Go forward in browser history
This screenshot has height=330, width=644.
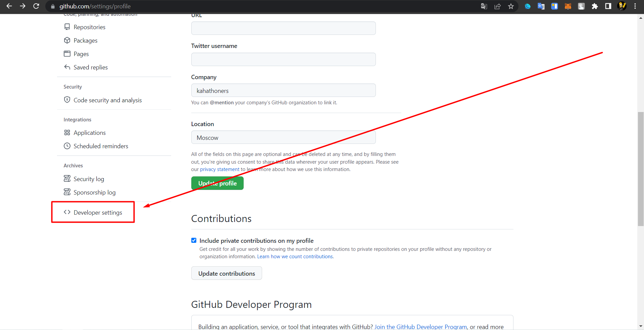(22, 6)
